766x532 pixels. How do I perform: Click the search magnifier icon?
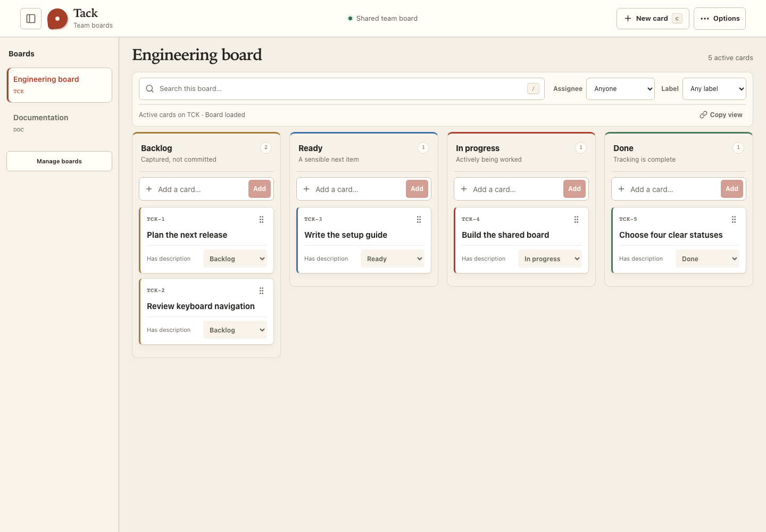click(150, 89)
